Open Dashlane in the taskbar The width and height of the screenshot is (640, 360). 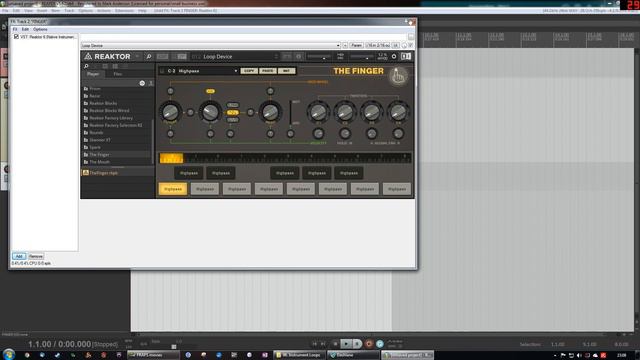click(x=353, y=355)
